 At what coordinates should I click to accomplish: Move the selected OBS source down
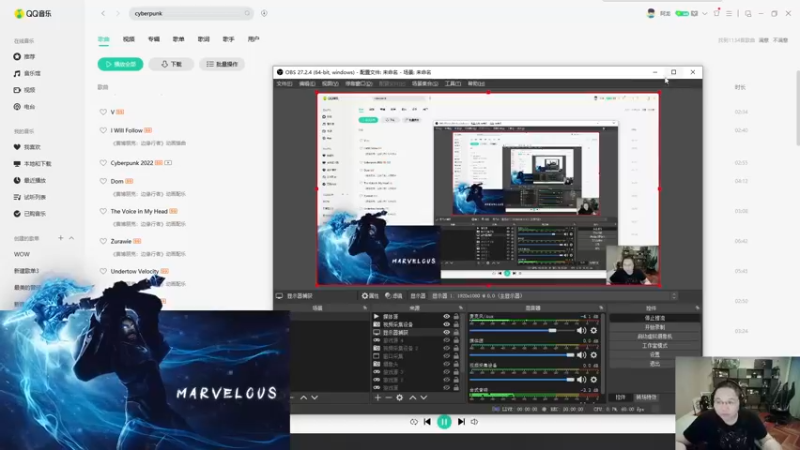point(423,397)
